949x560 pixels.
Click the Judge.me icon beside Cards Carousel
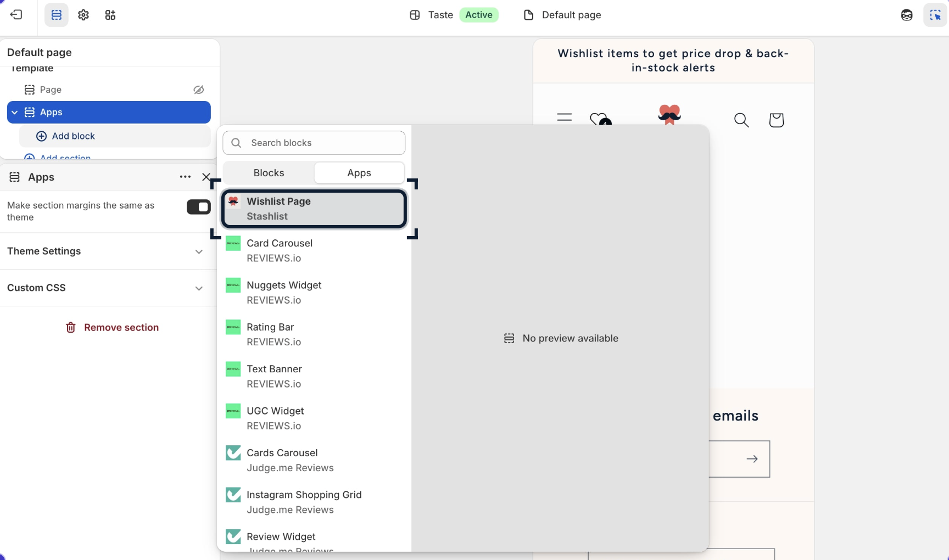coord(233,453)
